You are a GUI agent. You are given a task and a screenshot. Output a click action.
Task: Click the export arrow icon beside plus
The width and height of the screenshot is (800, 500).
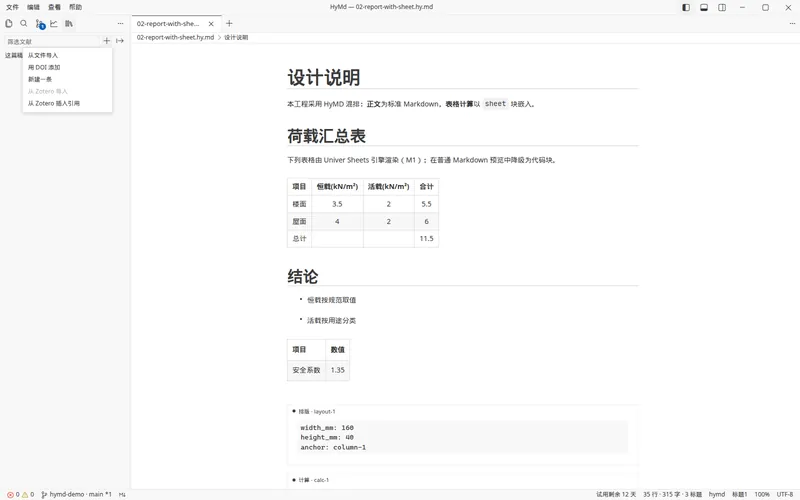(120, 41)
